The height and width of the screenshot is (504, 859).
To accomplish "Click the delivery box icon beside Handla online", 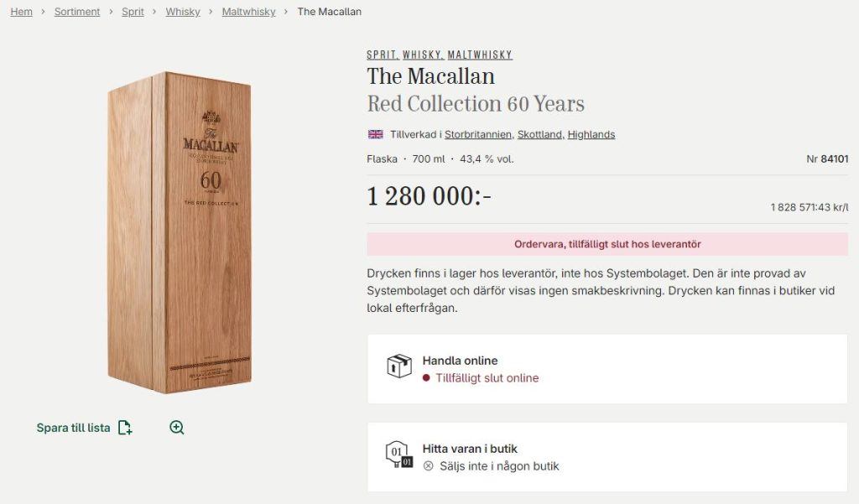I will [398, 366].
